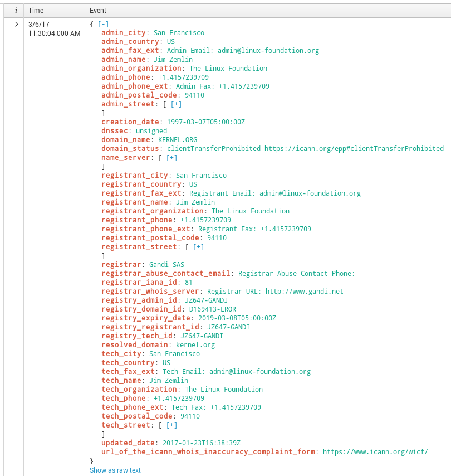The image size is (451, 476).
Task: Click the registrant_city value San Francisco
Action: pyautogui.click(x=202, y=176)
